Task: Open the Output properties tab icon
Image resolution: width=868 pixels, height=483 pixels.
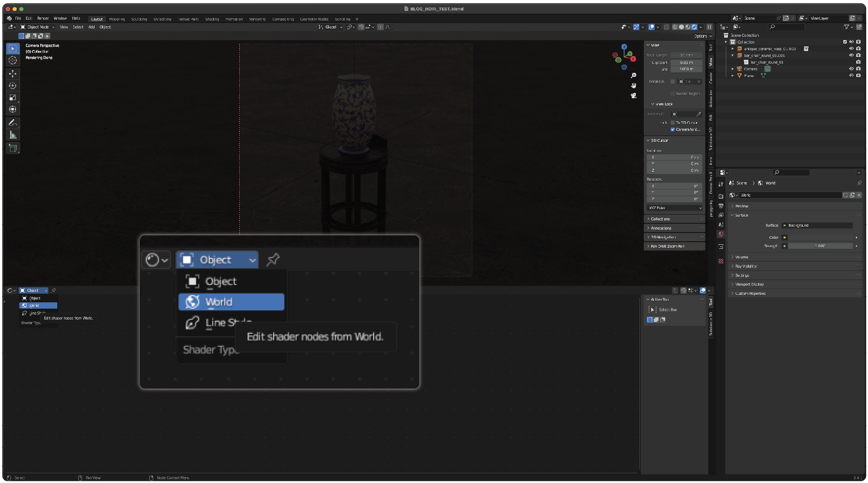Action: [721, 206]
